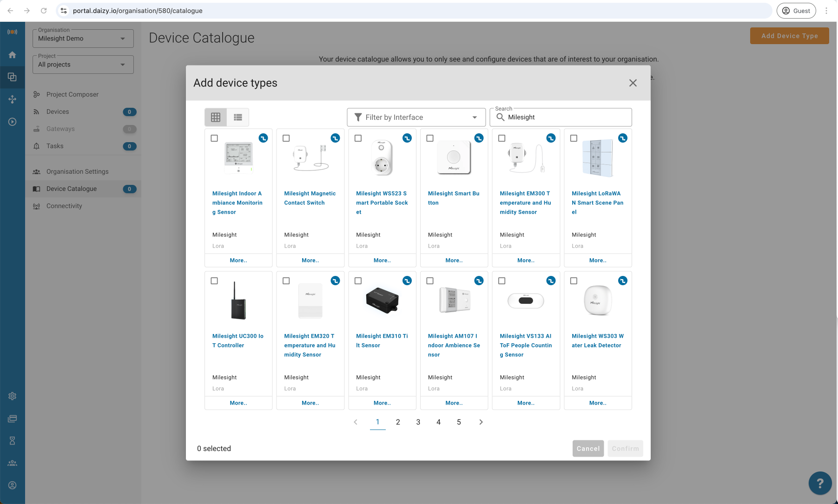Check the Milesight WS523 Smart Portable Socket

point(358,138)
